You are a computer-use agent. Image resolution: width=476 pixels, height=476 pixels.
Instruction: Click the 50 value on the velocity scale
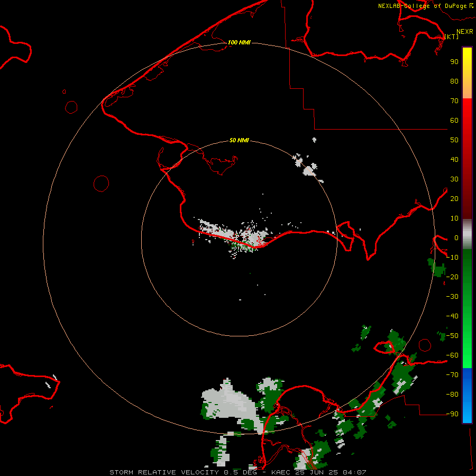tap(454, 140)
